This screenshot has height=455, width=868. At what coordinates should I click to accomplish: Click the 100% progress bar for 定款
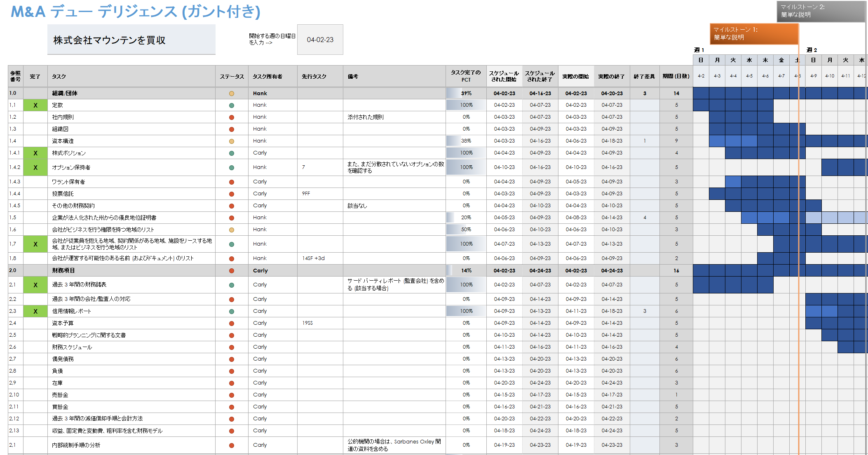pos(466,105)
